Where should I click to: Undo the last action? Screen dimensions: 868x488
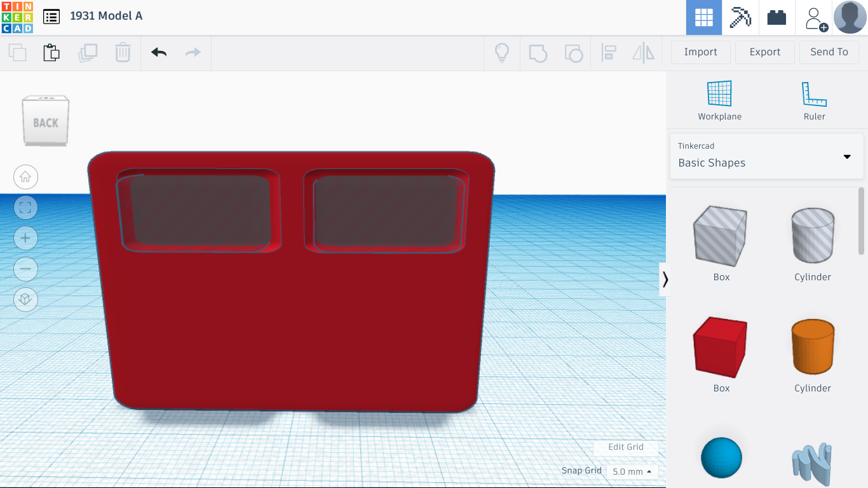coord(159,52)
